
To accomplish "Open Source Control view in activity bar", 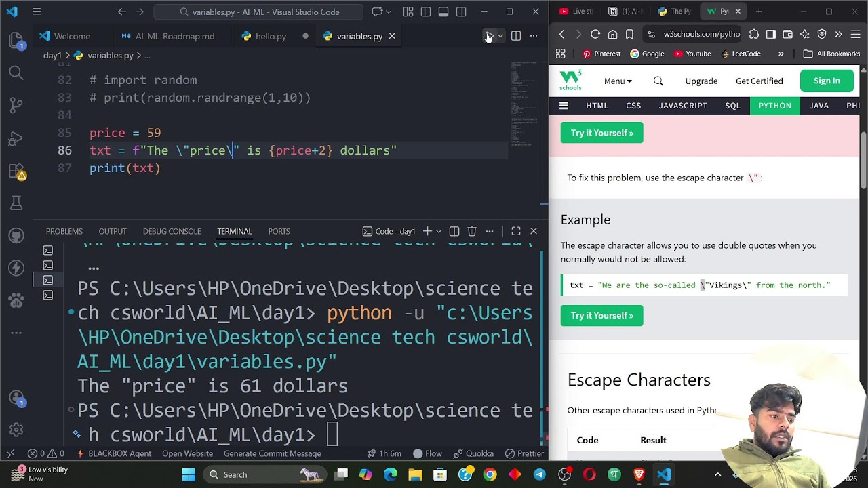I will click(x=16, y=105).
